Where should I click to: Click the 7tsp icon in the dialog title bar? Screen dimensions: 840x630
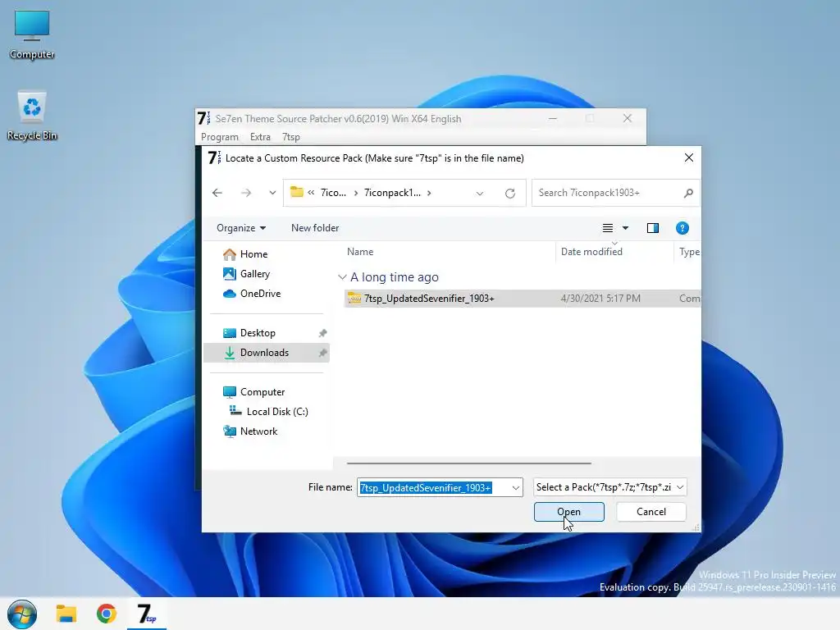(214, 157)
